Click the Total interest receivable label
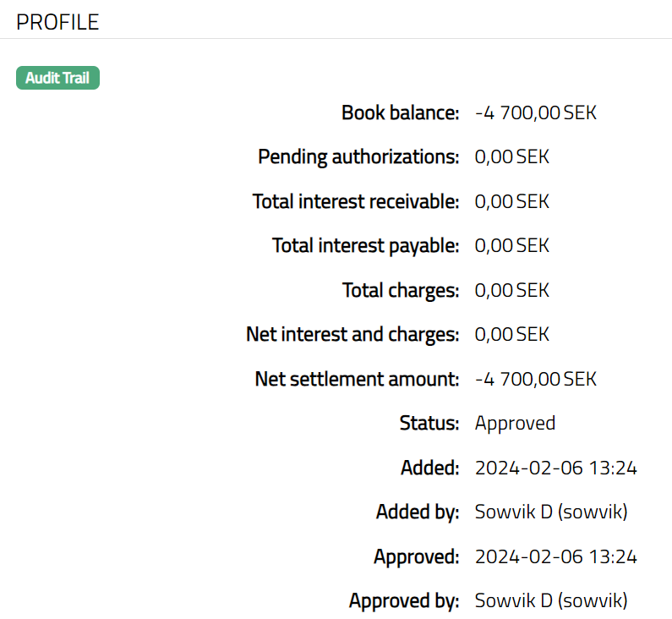 coord(356,202)
